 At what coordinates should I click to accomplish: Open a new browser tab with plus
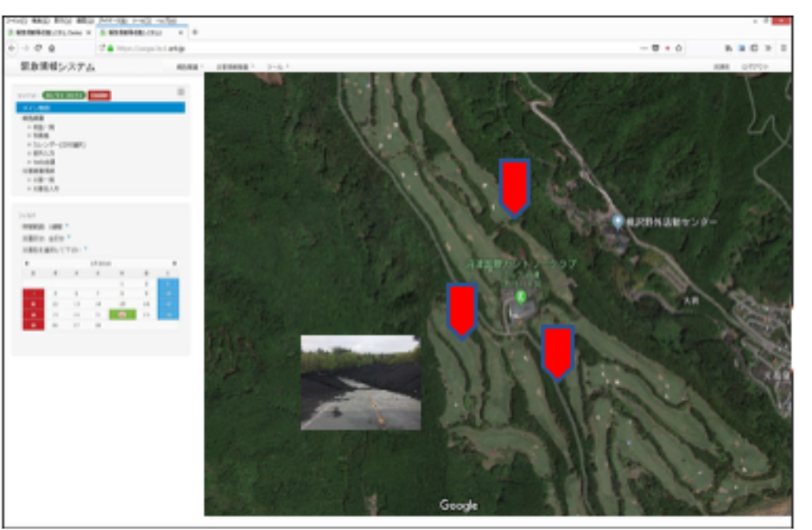194,32
